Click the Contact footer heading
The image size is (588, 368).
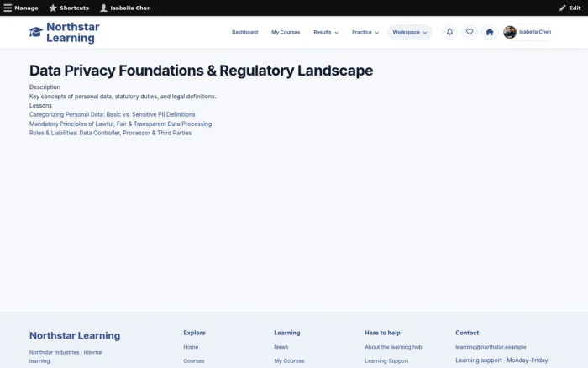coord(467,333)
